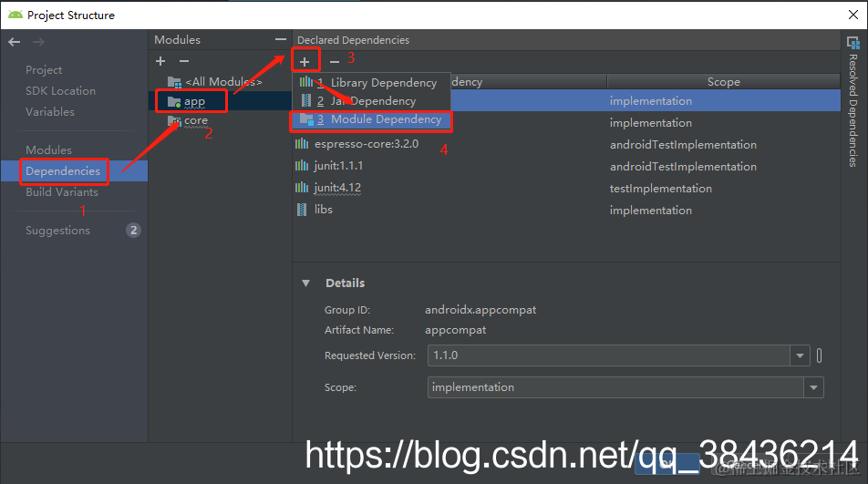Add a new module with plus icon
868x484 pixels.
[160, 61]
